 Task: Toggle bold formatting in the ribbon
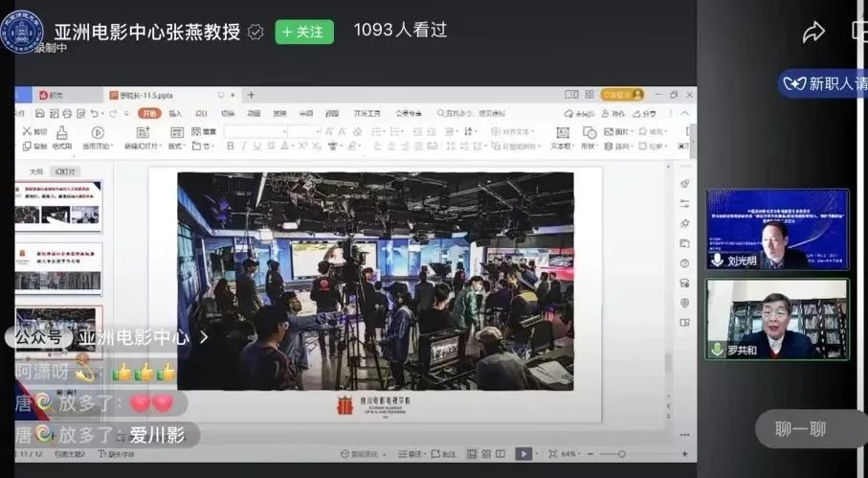[x=231, y=147]
